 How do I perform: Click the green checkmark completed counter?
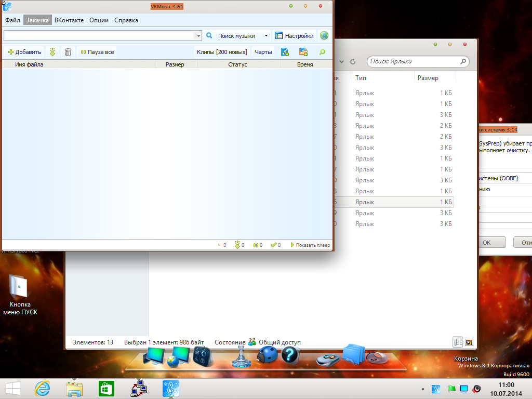click(275, 245)
